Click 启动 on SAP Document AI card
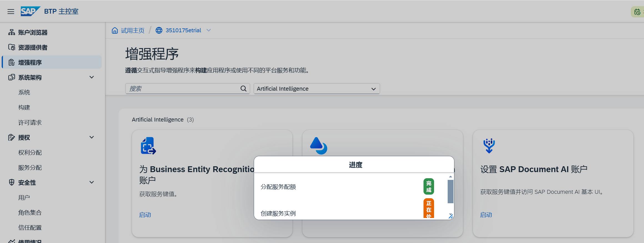Viewport: 644px width, 243px height. click(x=486, y=215)
